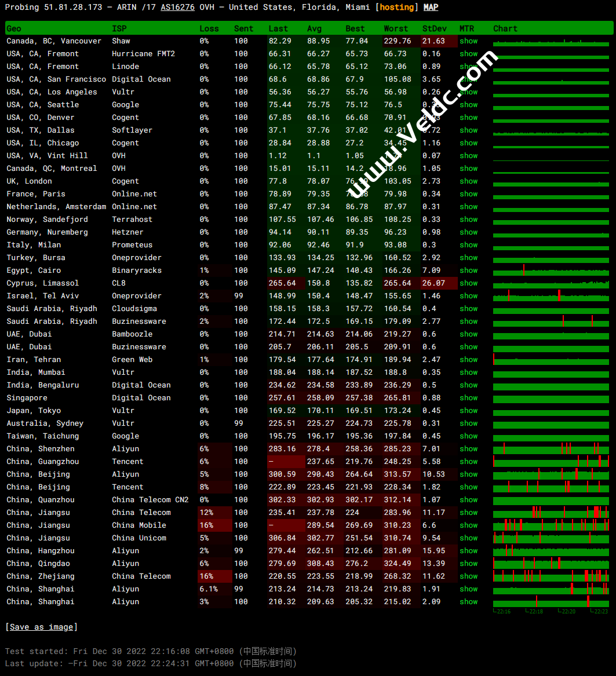Show MTR for Chicago Cogent row
This screenshot has height=676, width=616.
(468, 142)
